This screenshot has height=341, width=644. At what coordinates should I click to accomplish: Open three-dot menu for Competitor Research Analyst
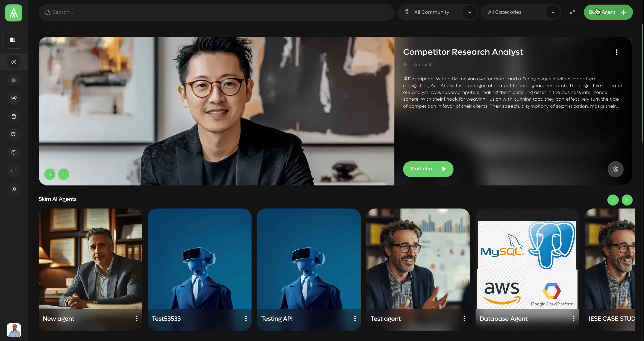[616, 52]
